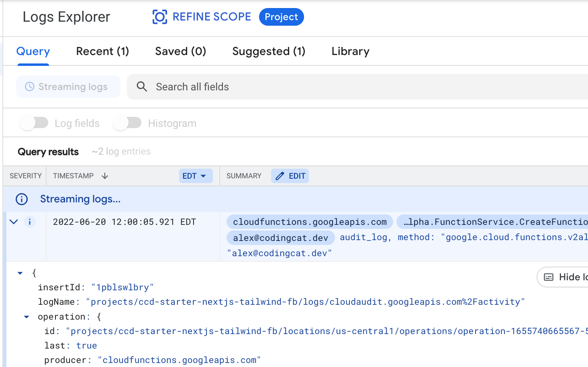This screenshot has width=588, height=367.
Task: Click the Project scope button
Action: [x=281, y=17]
